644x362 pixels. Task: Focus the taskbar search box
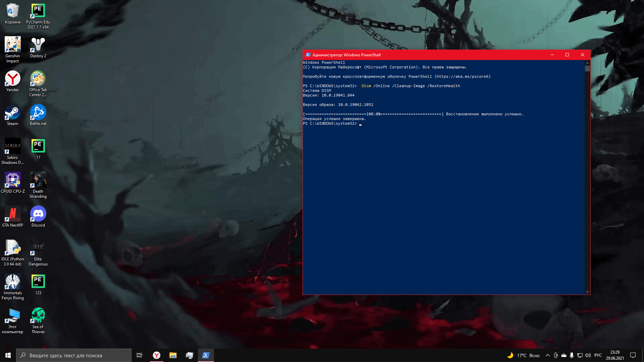(x=74, y=355)
